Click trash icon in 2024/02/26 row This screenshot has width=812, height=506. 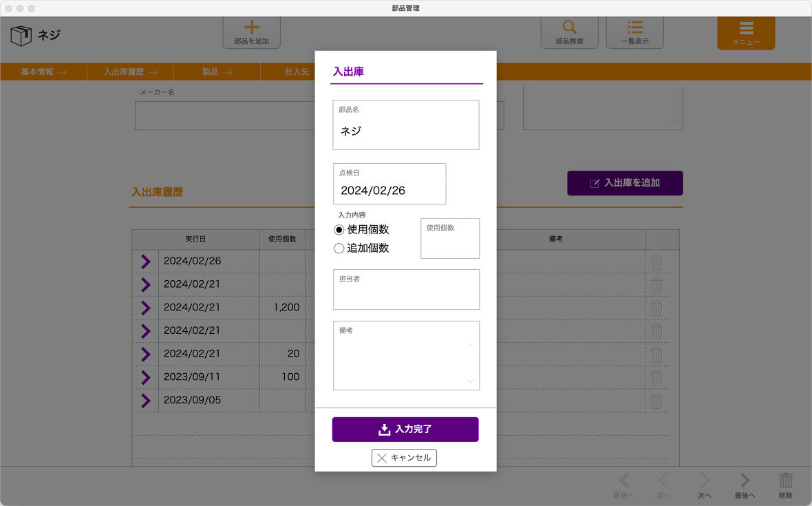point(656,262)
